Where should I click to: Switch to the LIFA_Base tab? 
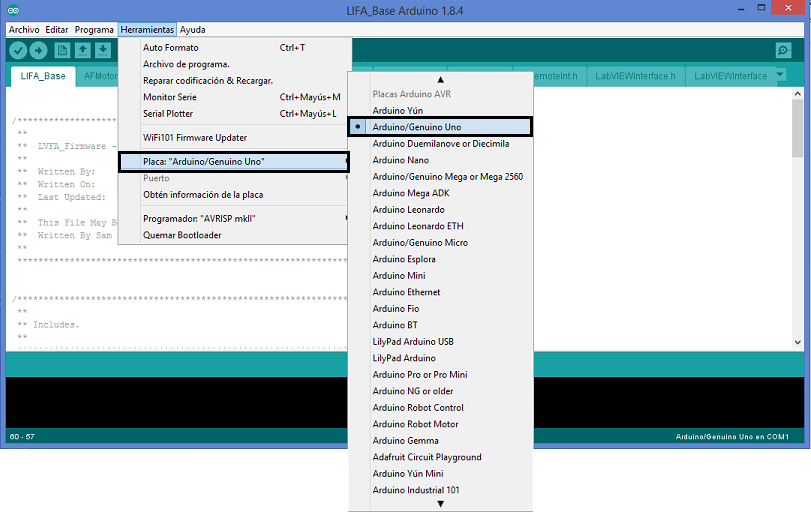tap(43, 76)
